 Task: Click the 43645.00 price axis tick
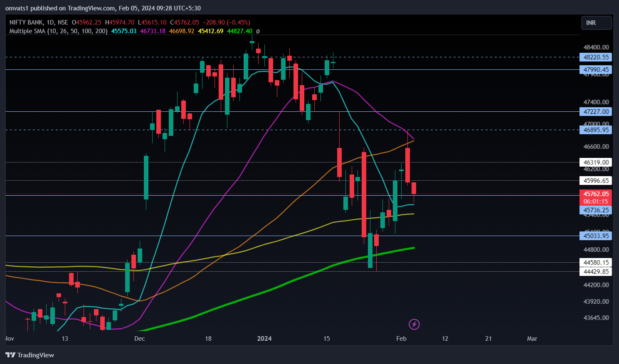point(596,318)
